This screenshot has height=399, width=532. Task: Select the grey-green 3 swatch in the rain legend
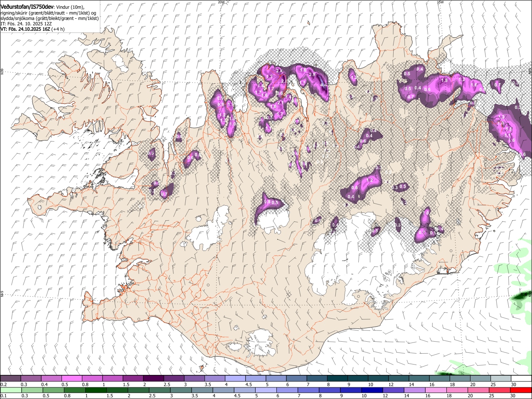click(181, 390)
